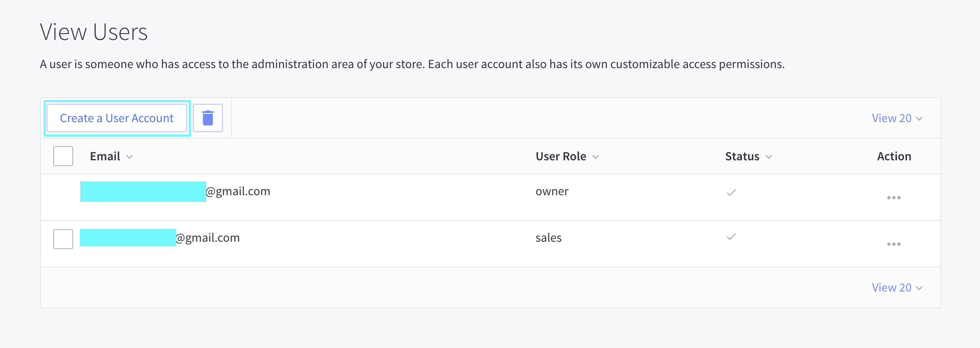Expand the bottom View 20 dropdown
This screenshot has height=348, width=980.
point(897,288)
